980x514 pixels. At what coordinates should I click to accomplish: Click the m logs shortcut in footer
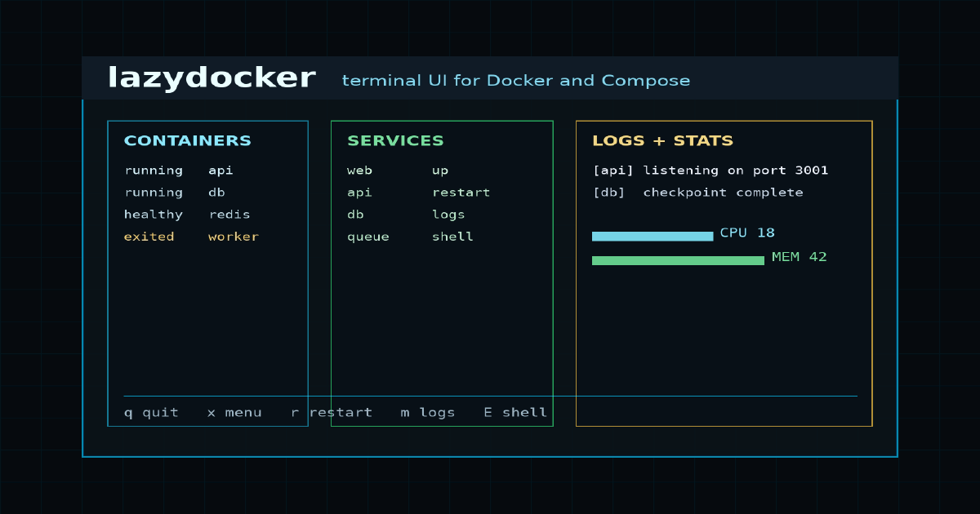(x=428, y=413)
